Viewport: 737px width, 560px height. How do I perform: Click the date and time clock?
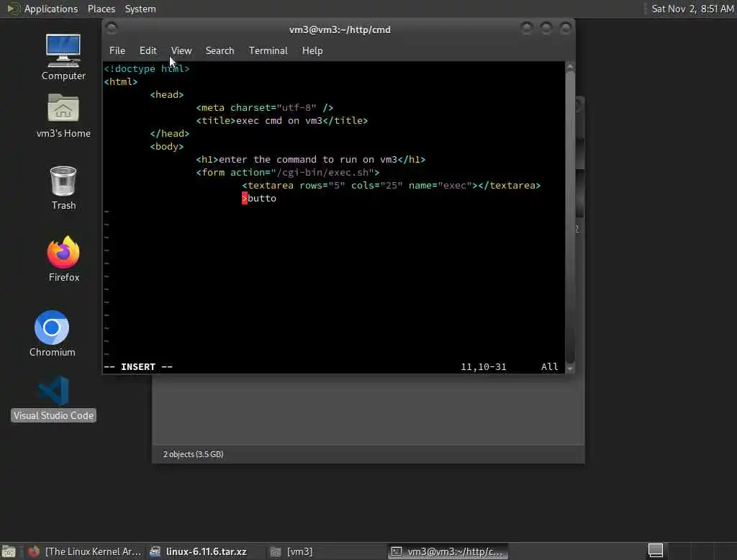coord(692,9)
